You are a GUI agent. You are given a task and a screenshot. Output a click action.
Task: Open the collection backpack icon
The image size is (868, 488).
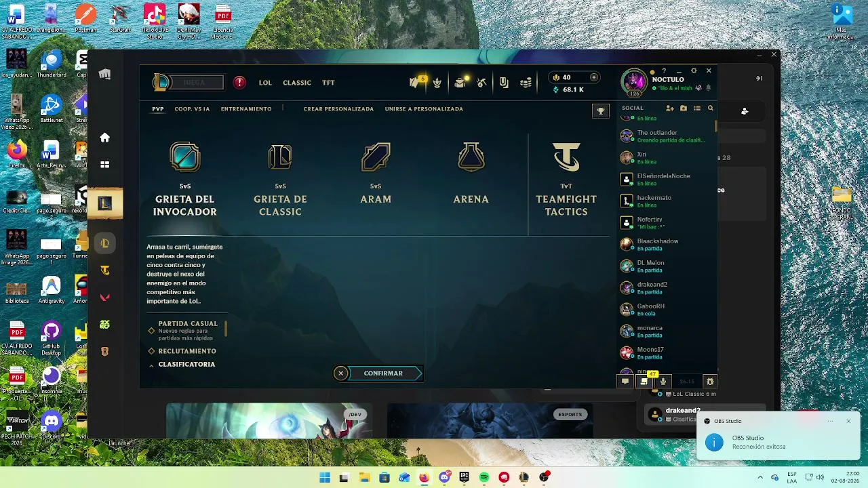pos(504,83)
